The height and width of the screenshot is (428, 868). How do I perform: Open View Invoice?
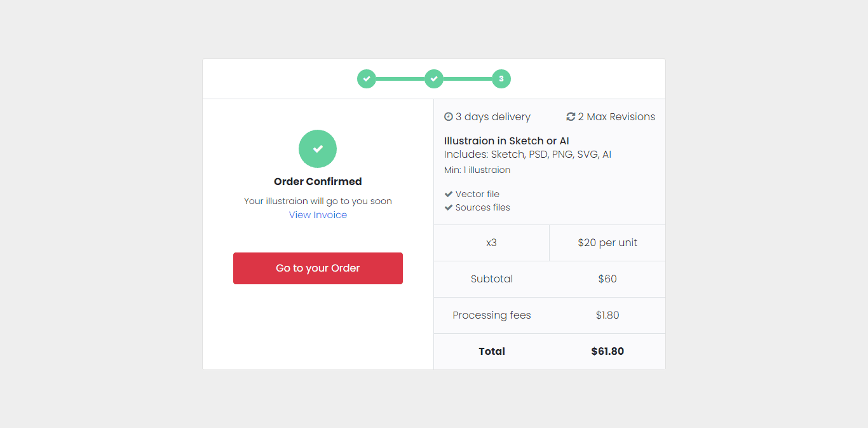[x=318, y=214]
